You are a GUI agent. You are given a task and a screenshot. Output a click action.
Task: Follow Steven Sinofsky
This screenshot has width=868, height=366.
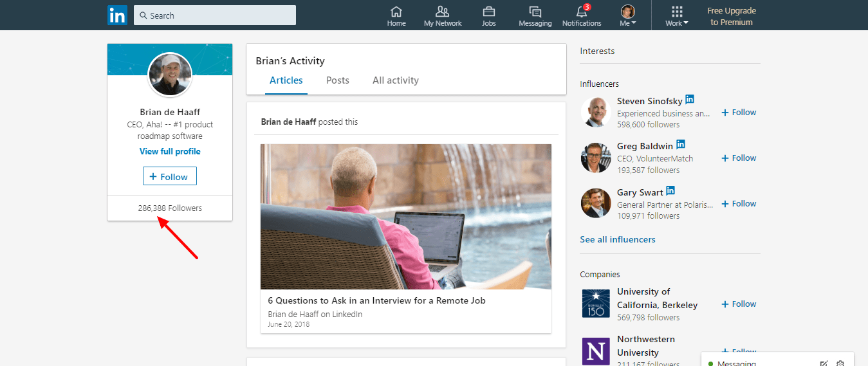(739, 112)
